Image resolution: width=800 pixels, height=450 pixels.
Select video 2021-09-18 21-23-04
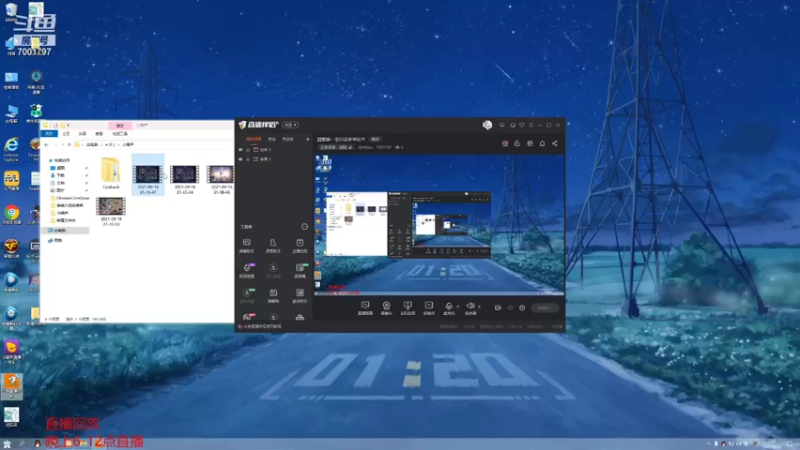tap(184, 180)
